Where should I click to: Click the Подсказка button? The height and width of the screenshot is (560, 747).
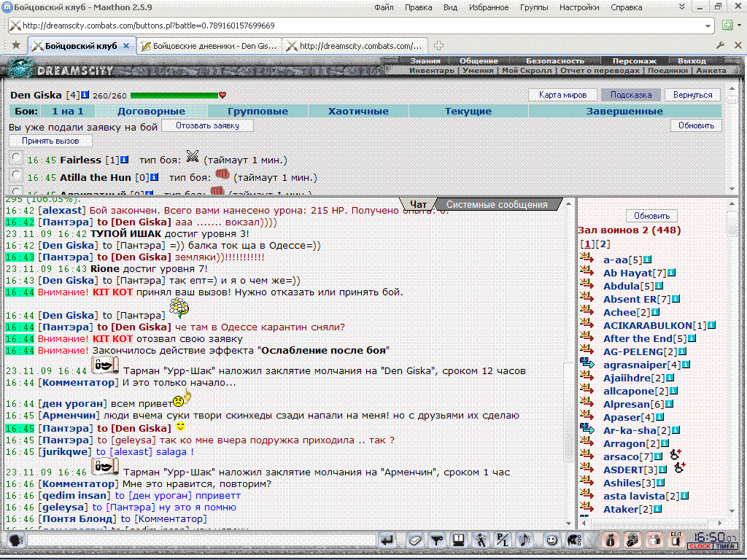pyautogui.click(x=631, y=95)
